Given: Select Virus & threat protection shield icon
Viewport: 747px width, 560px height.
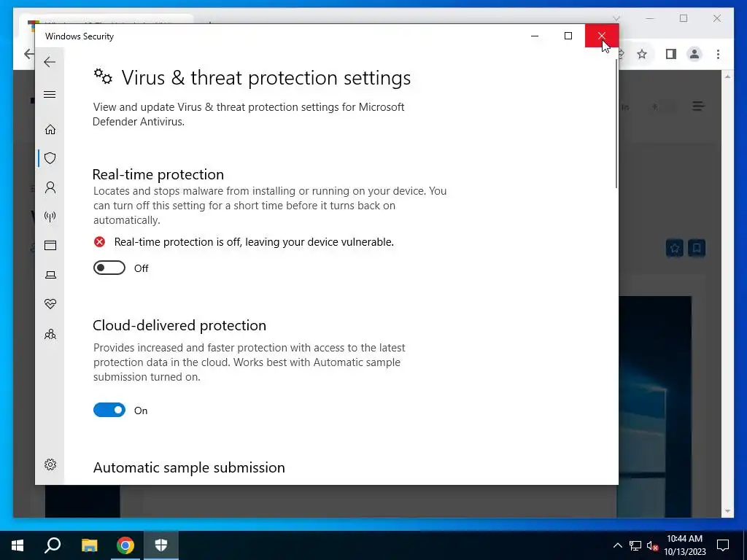Looking at the screenshot, I should (x=50, y=158).
